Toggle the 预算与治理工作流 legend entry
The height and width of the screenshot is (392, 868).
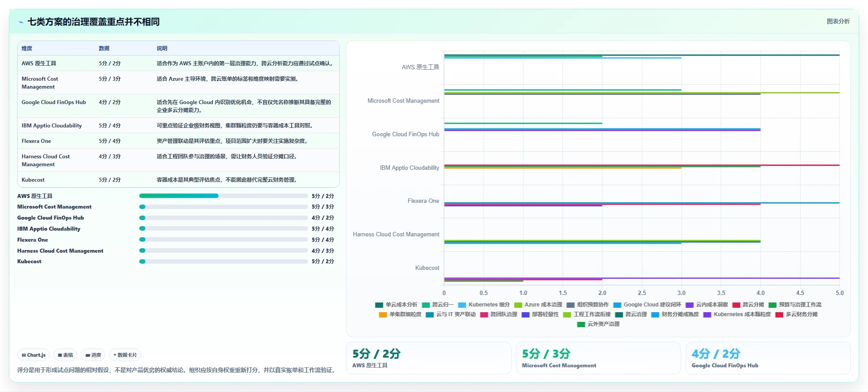(x=795, y=305)
